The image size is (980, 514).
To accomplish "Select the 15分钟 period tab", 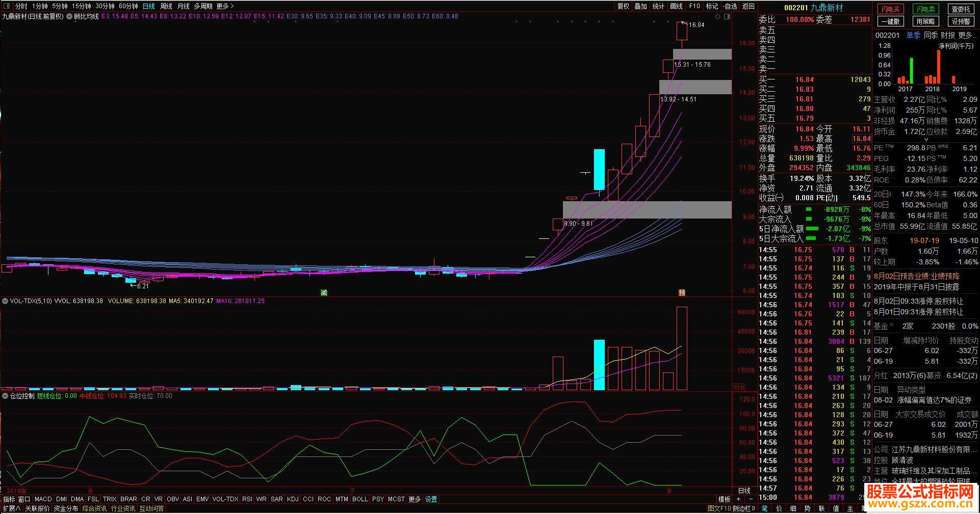I will click(x=81, y=6).
